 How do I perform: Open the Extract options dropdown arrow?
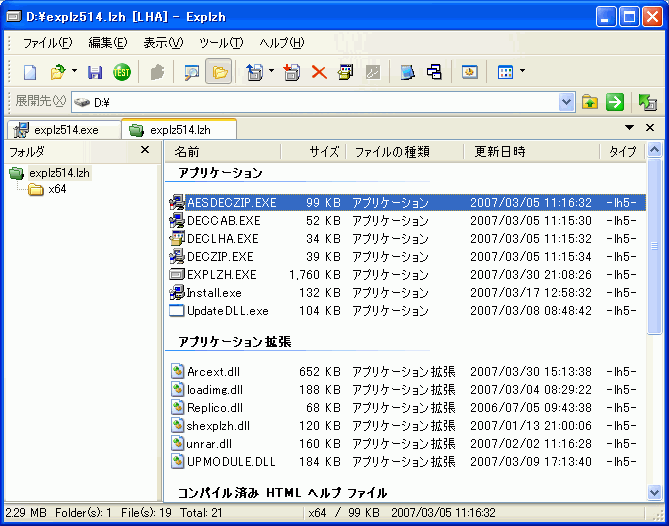[x=271, y=71]
